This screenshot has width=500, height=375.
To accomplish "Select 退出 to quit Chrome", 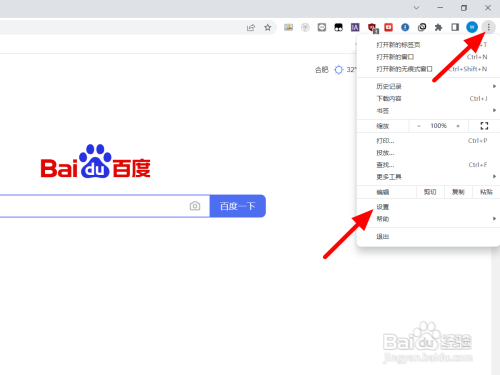I will click(428, 236).
